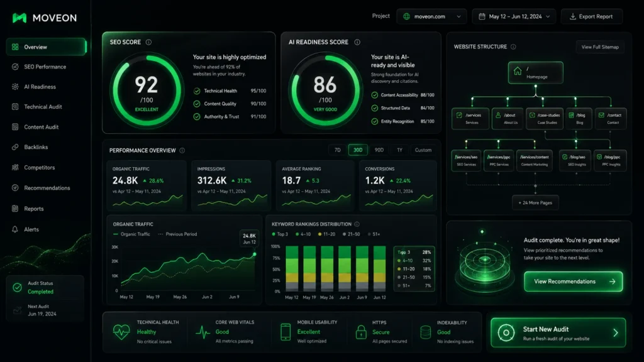
Task: Click the Overview grid icon in sidebar
Action: (x=15, y=47)
